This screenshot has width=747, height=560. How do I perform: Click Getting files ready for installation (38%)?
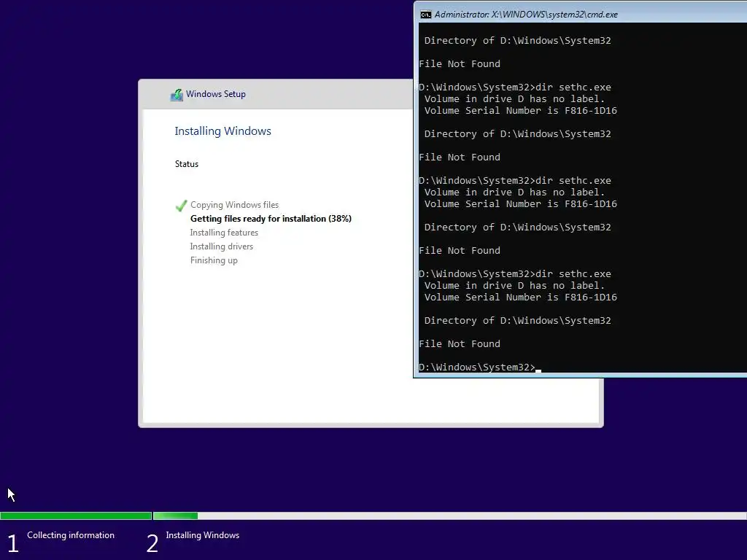coord(271,219)
